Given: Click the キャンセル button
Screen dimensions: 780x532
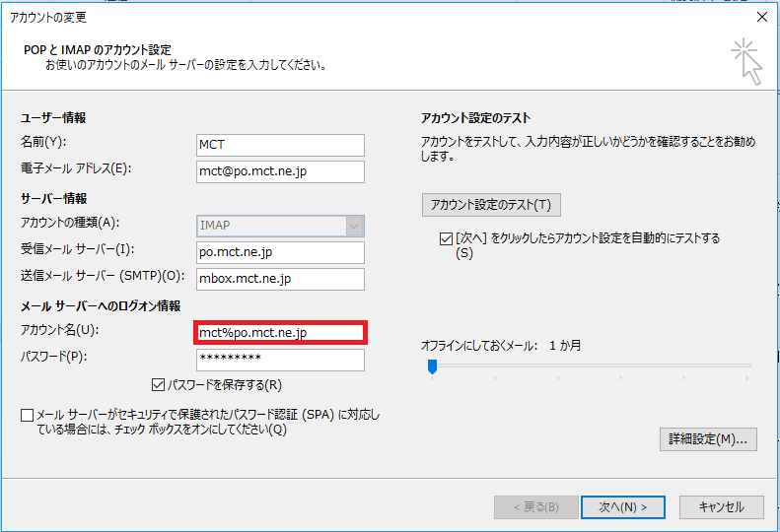Looking at the screenshot, I should [x=721, y=507].
